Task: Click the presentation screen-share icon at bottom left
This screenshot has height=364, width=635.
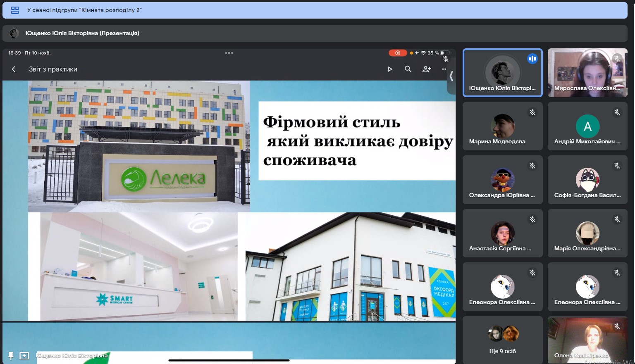Action: pyautogui.click(x=24, y=355)
